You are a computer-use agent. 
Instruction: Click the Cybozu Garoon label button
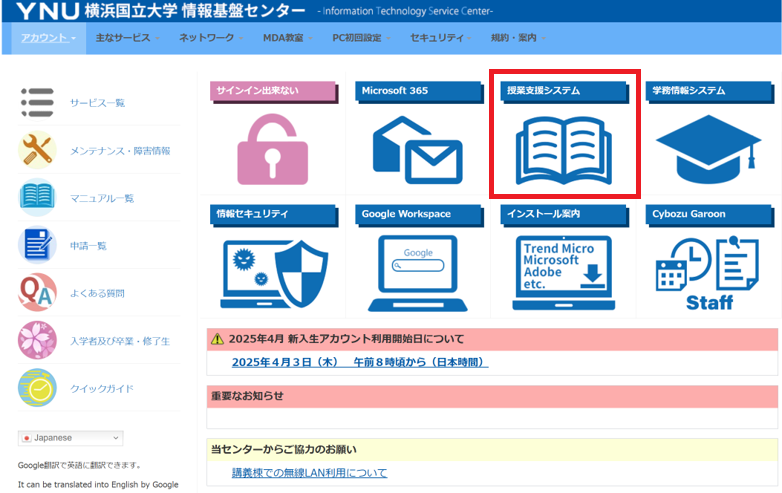(709, 214)
